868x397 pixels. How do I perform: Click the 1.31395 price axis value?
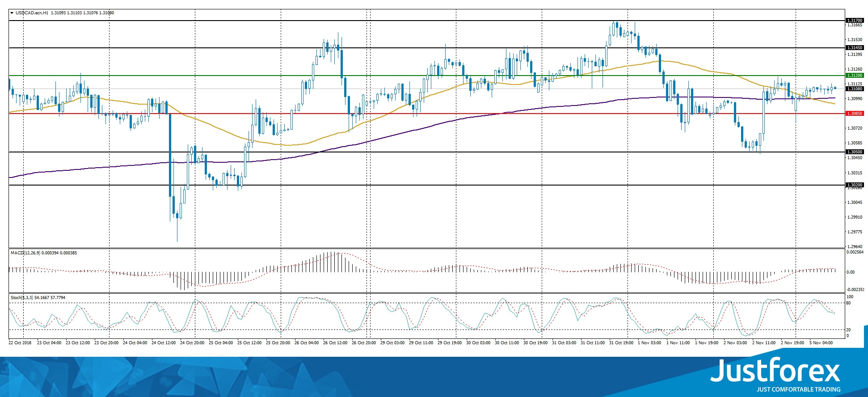click(x=855, y=55)
